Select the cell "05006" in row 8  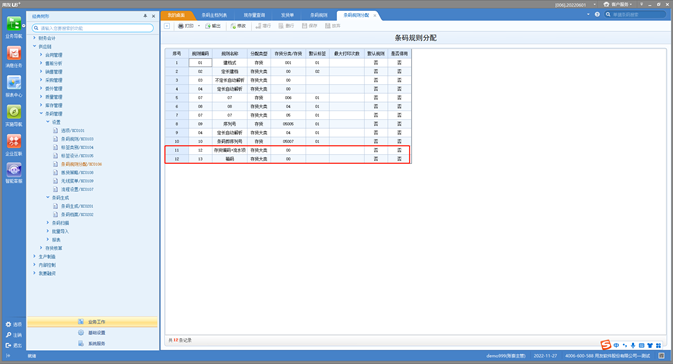point(288,124)
